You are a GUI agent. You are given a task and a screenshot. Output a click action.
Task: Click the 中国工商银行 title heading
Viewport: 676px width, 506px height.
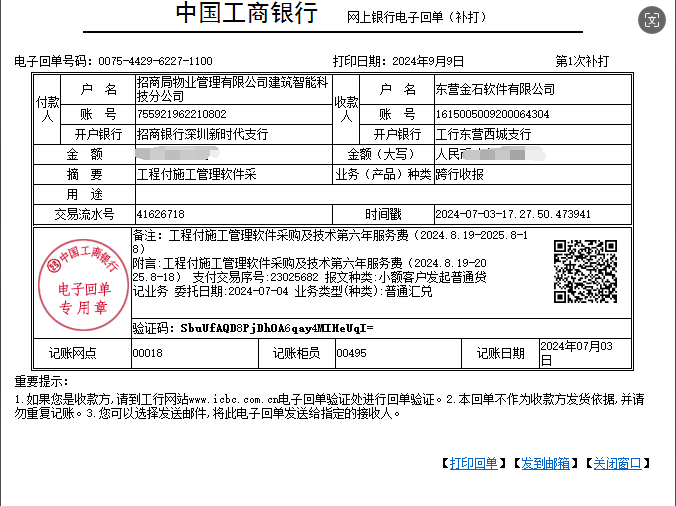[247, 13]
